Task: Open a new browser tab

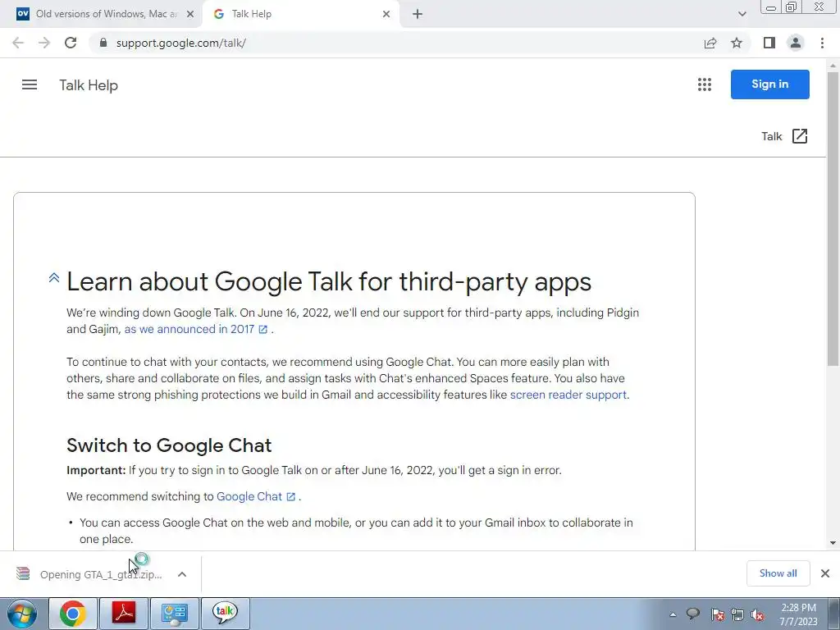Action: [418, 14]
